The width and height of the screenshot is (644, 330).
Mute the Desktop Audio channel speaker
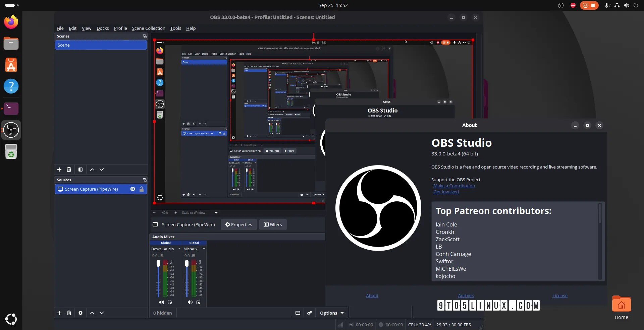pos(162,302)
